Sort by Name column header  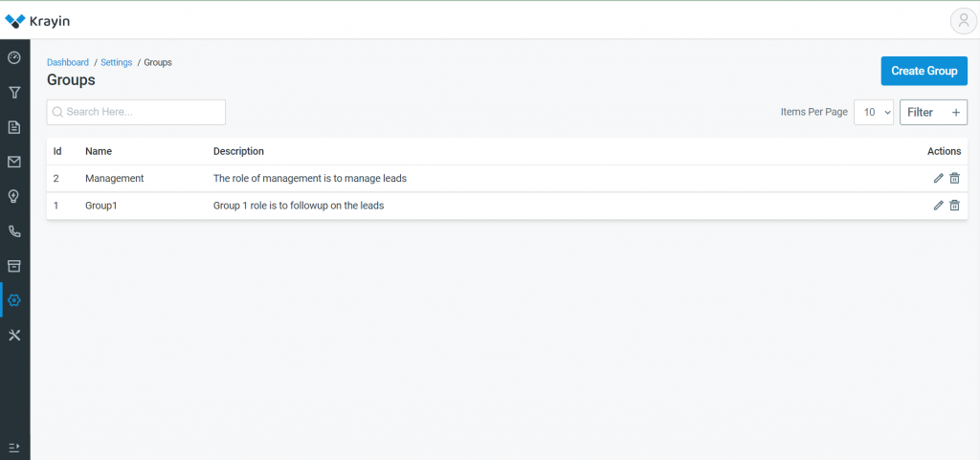tap(99, 151)
